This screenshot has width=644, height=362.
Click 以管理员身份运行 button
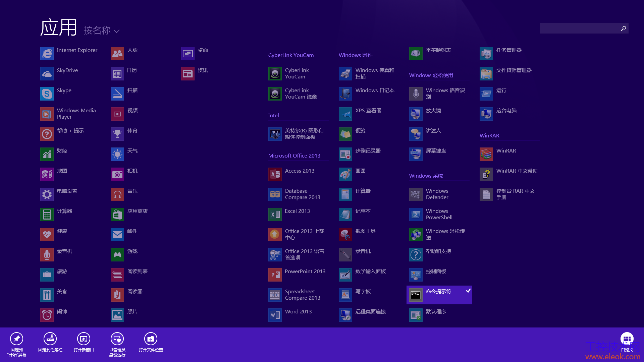tap(117, 344)
